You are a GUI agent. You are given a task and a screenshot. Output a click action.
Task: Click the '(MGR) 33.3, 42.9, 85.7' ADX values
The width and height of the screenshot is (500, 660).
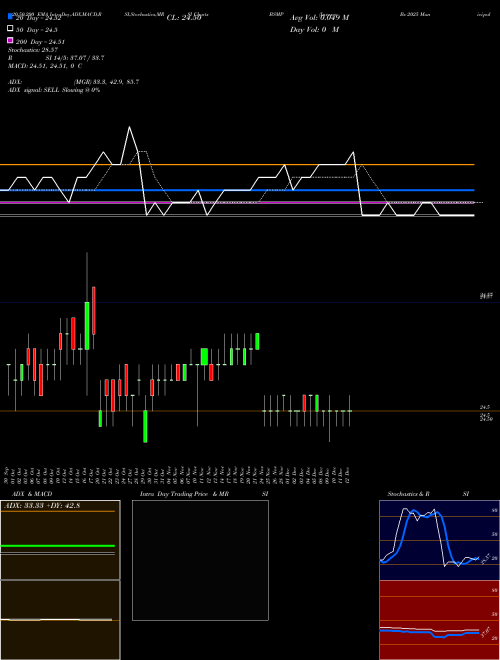pyautogui.click(x=107, y=82)
